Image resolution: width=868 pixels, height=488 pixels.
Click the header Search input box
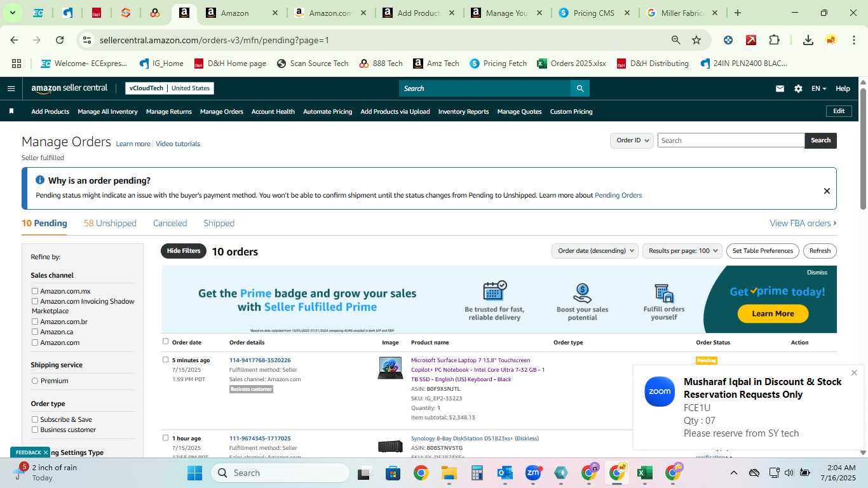coord(484,88)
